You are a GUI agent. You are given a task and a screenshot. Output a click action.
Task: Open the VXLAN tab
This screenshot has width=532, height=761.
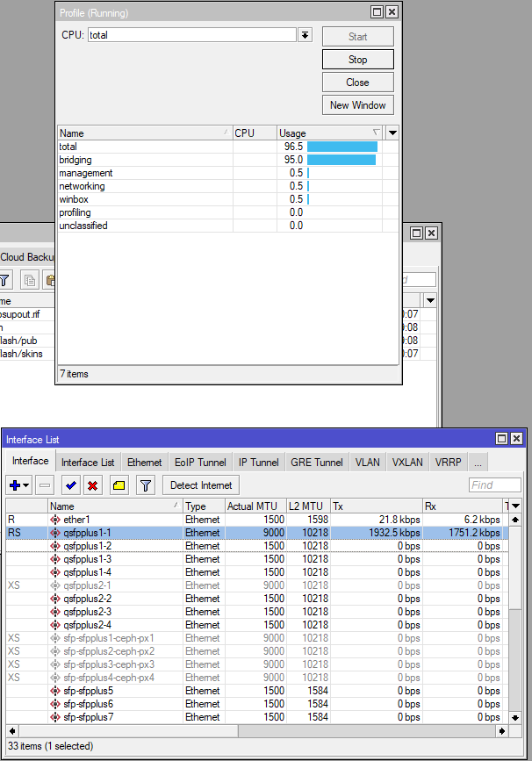tap(407, 463)
